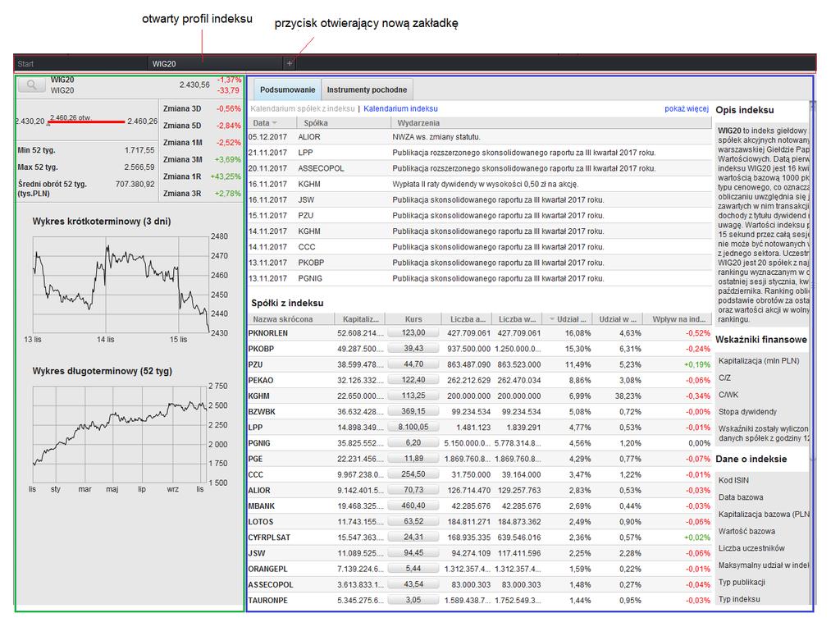
Task: Select the ASSECOPOL row in the index table
Action: coord(479,584)
